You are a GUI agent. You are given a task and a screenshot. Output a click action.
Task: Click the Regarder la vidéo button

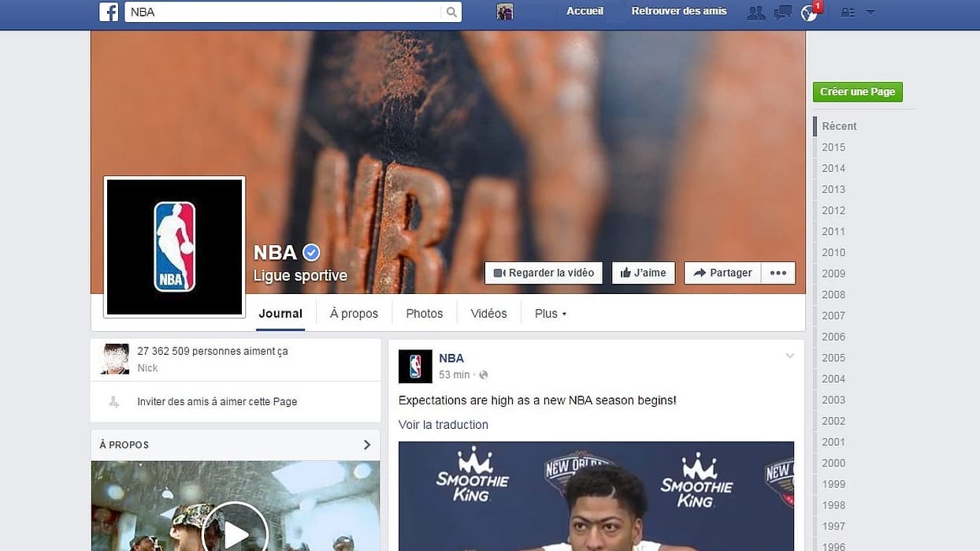(544, 273)
